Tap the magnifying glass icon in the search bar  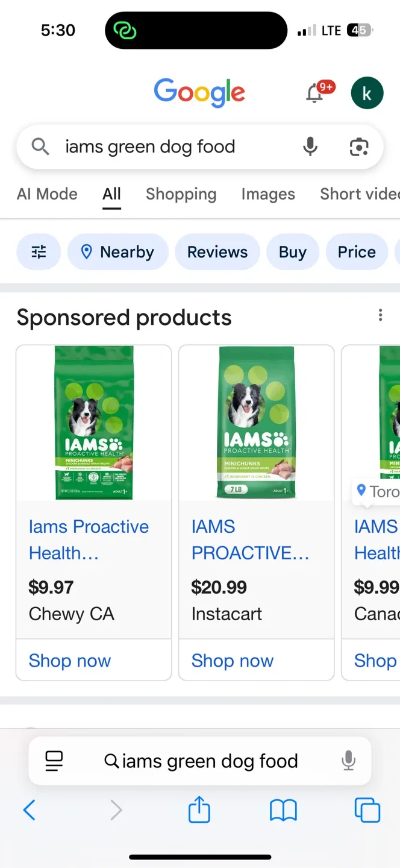(40, 146)
